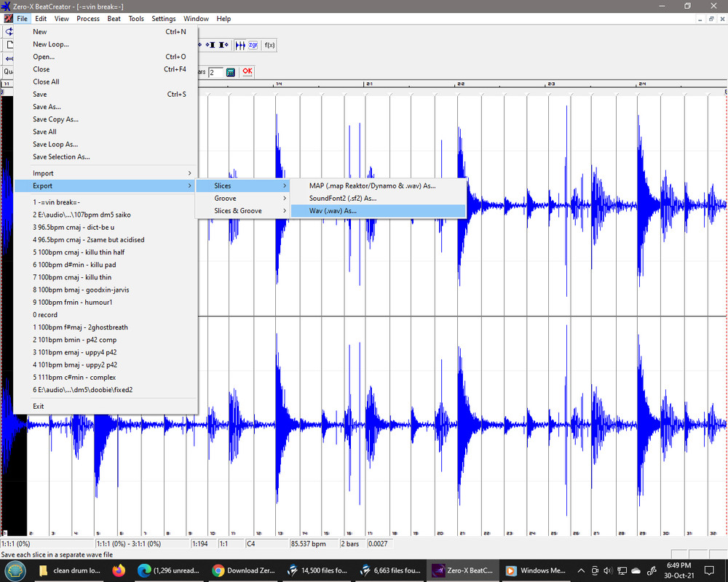Open recent file '1 -=vin break=-'

click(x=106, y=202)
